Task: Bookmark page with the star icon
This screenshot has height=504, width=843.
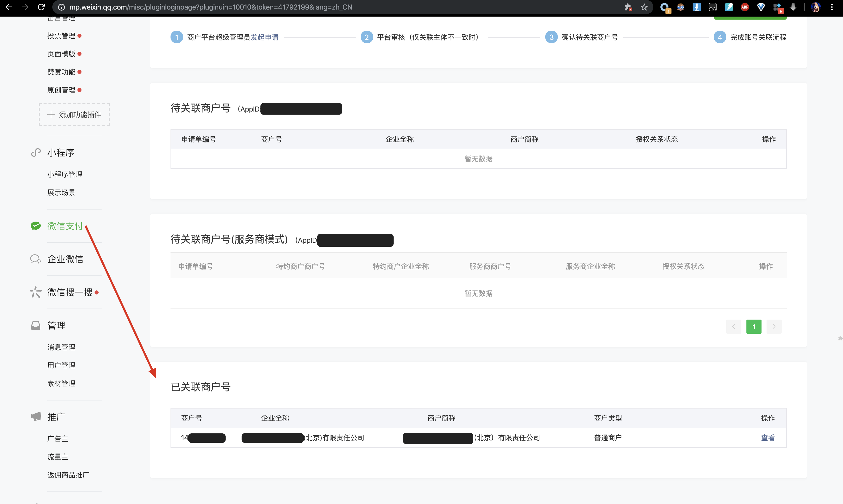Action: (x=644, y=7)
